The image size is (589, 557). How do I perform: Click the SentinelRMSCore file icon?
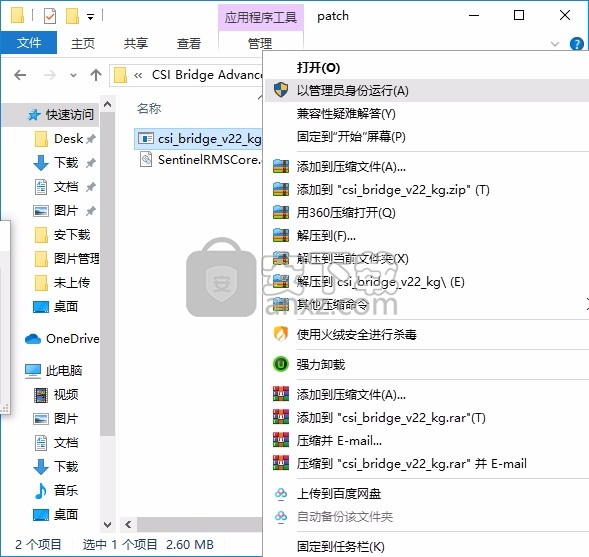coord(146,159)
